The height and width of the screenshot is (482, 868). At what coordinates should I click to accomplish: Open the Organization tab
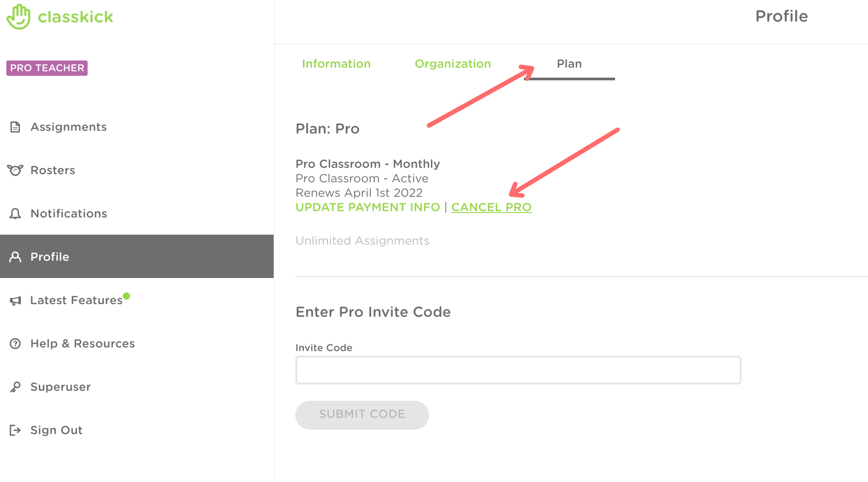453,64
